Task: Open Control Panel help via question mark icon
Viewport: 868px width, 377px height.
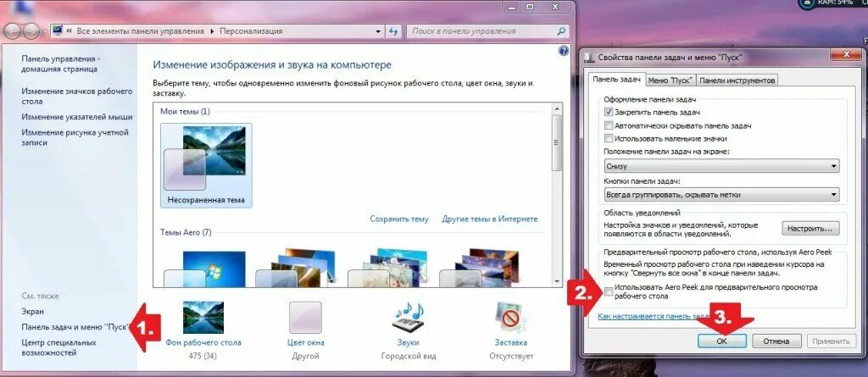Action: 564,51
